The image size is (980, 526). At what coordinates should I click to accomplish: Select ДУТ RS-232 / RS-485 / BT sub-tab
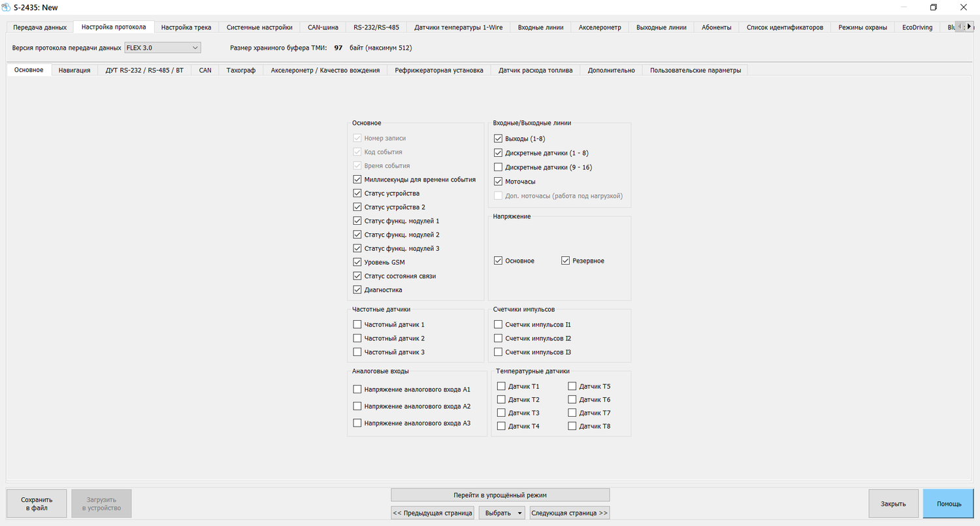[144, 70]
